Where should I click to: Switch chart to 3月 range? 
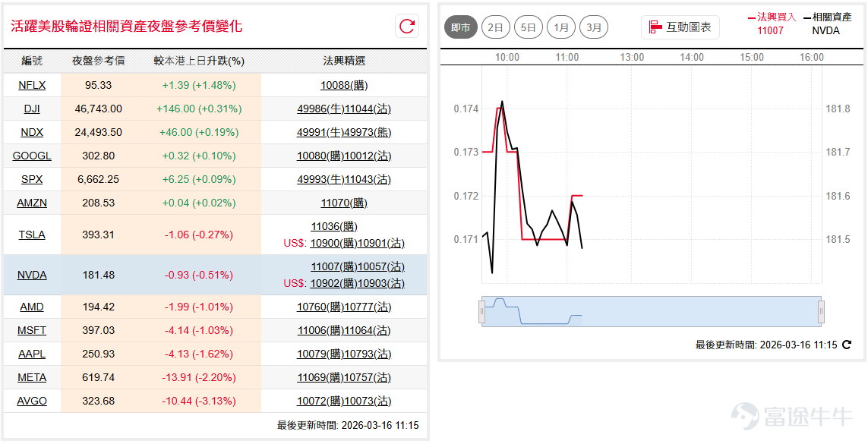coord(594,27)
